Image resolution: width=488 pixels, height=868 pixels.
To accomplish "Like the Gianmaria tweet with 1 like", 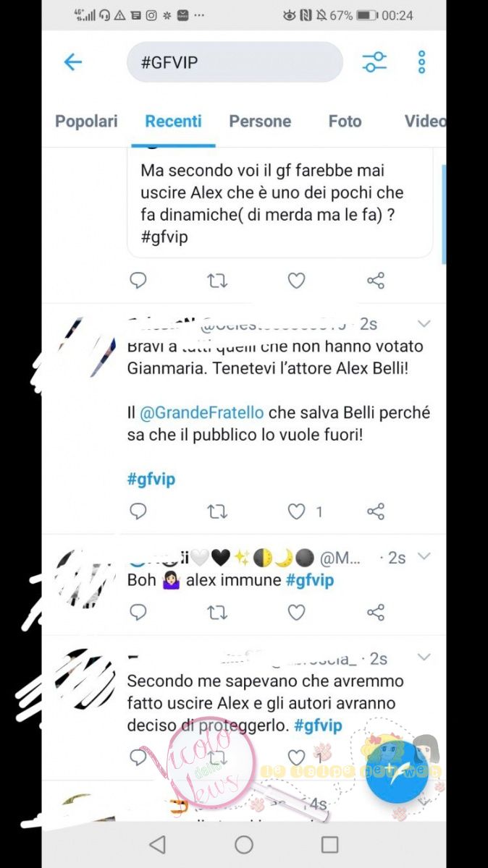I will pyautogui.click(x=296, y=512).
